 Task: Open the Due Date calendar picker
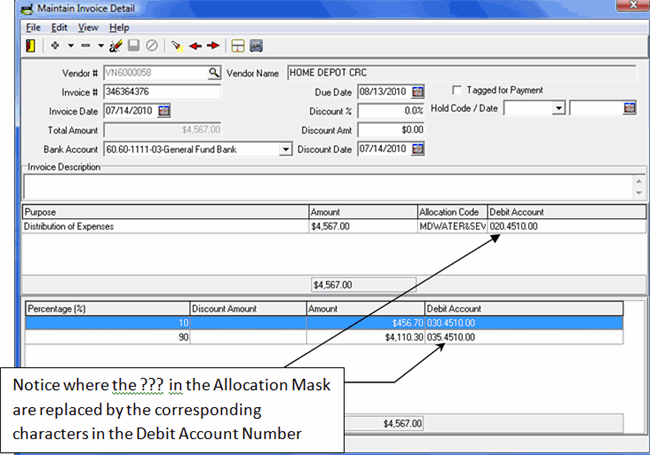(418, 91)
